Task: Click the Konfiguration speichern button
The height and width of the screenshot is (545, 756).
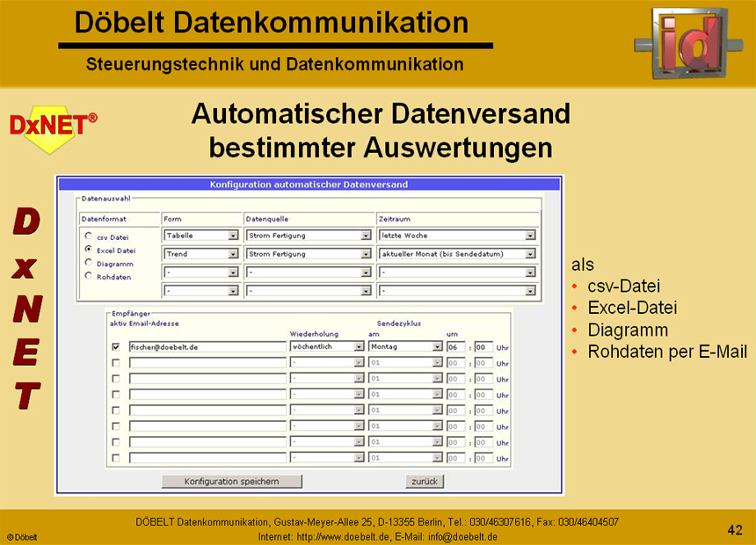Action: click(232, 482)
